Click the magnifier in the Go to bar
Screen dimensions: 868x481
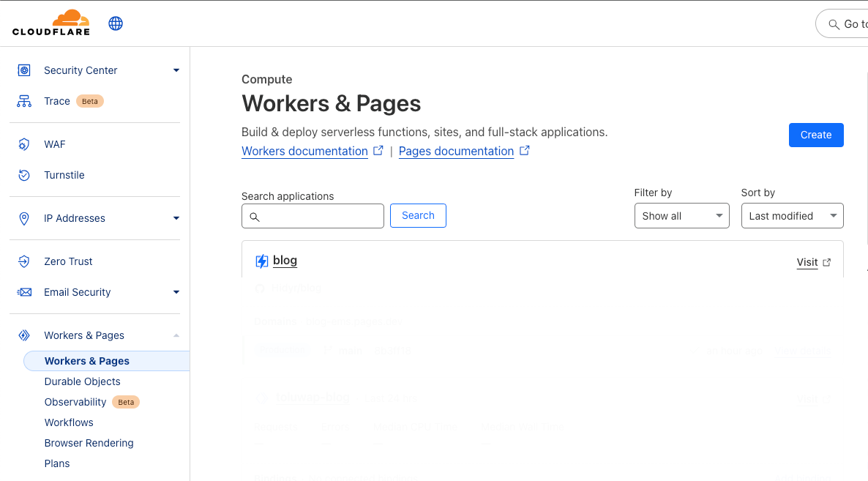[834, 23]
